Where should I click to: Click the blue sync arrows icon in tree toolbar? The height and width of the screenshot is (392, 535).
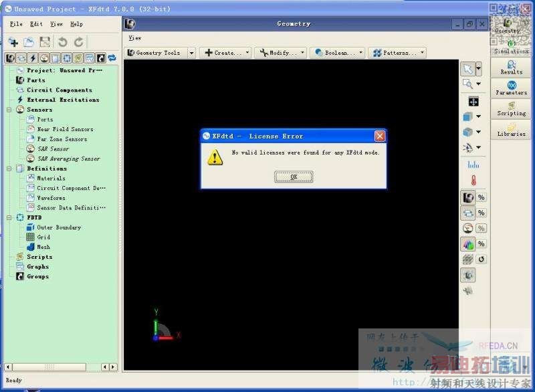[112, 58]
